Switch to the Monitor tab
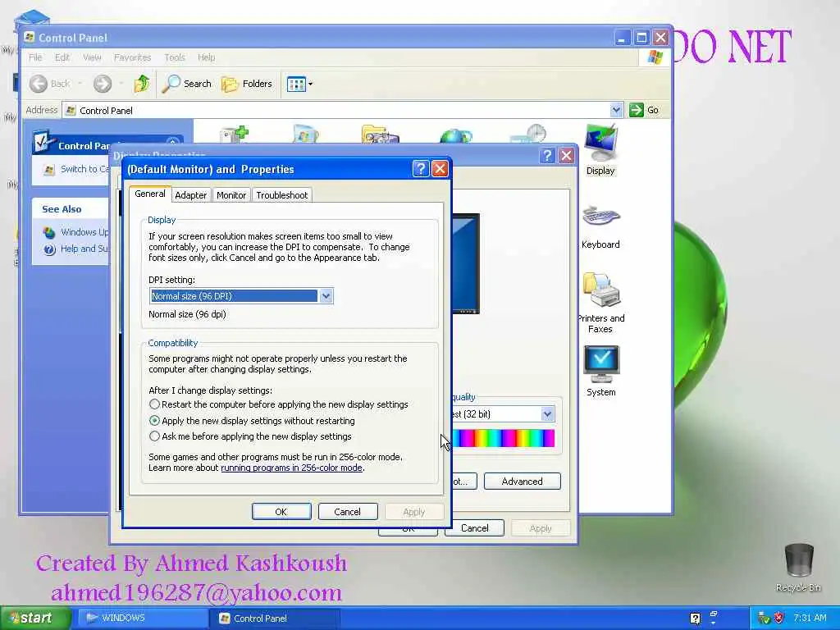840x630 pixels. (231, 195)
